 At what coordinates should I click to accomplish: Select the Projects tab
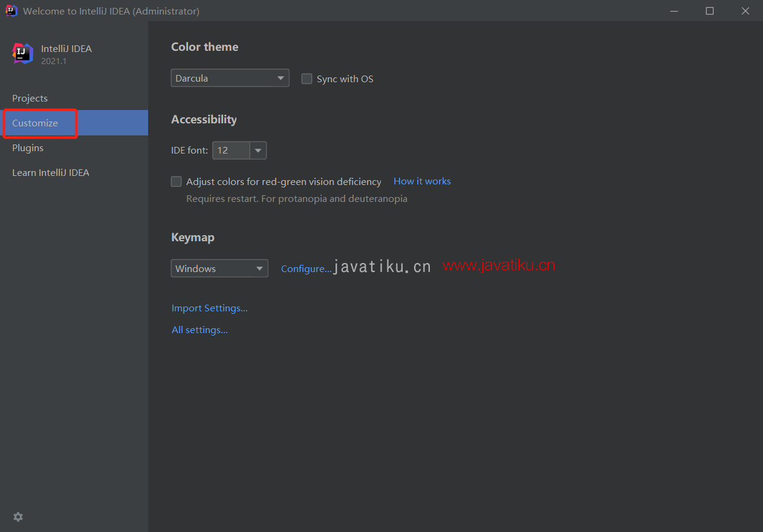click(x=74, y=98)
